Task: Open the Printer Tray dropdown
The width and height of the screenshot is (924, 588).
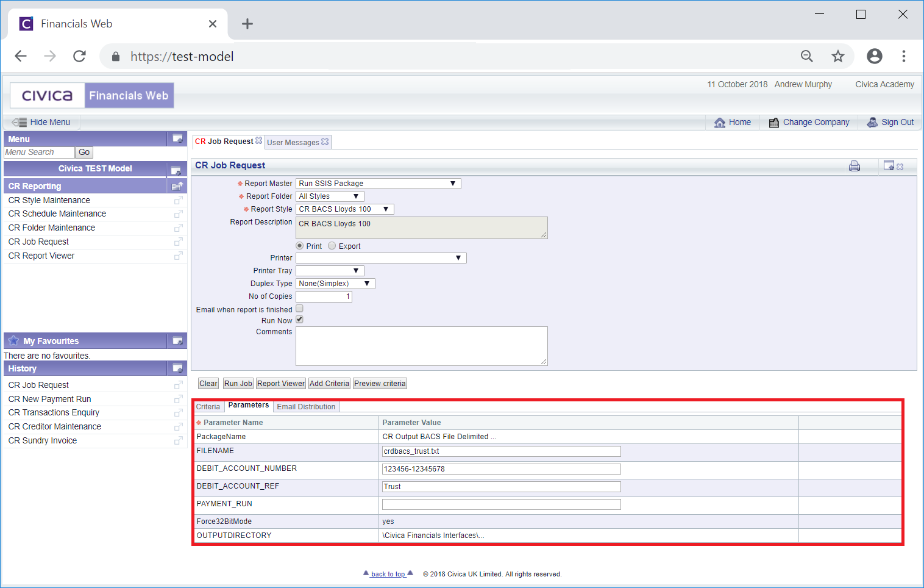Action: click(330, 271)
